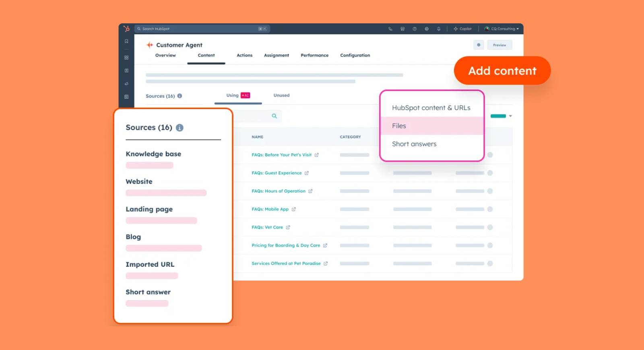Open the settings gear in the top bar
Viewport: 644px width, 350px height.
click(427, 29)
